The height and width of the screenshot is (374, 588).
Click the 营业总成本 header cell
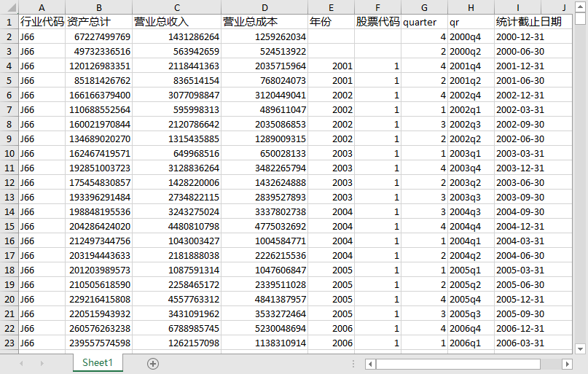click(264, 22)
